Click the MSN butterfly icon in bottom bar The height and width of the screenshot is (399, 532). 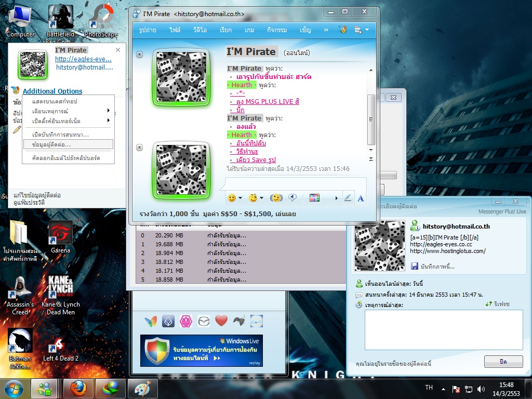coord(151,321)
